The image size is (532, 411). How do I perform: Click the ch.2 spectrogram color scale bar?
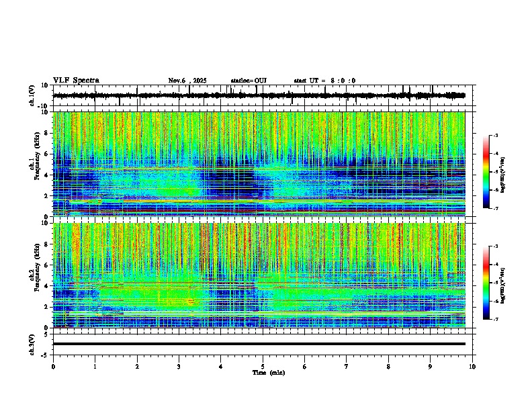tap(486, 283)
